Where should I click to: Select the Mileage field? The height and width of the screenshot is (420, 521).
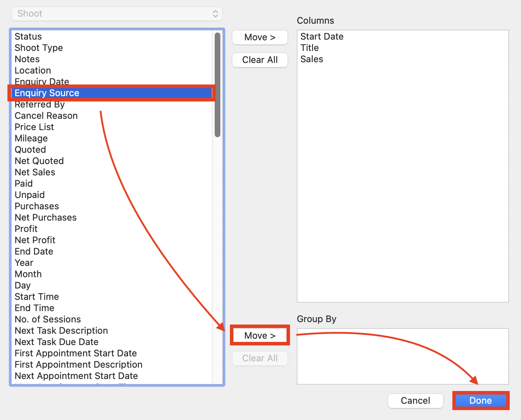point(31,138)
